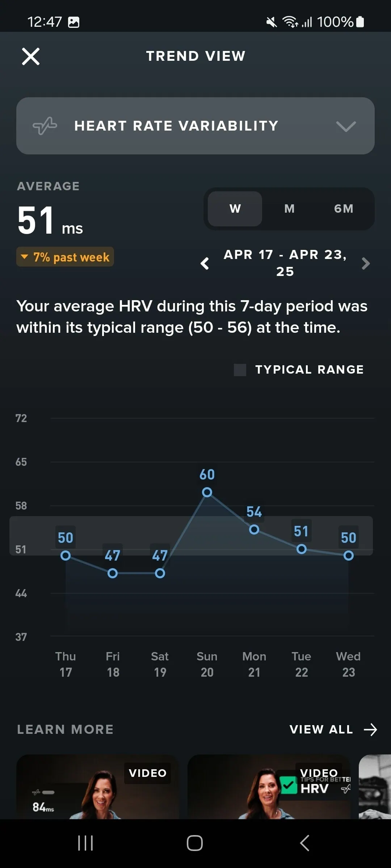Screen dimensions: 391x868
Task: Tap the heart rate variability pulse icon
Action: (45, 126)
